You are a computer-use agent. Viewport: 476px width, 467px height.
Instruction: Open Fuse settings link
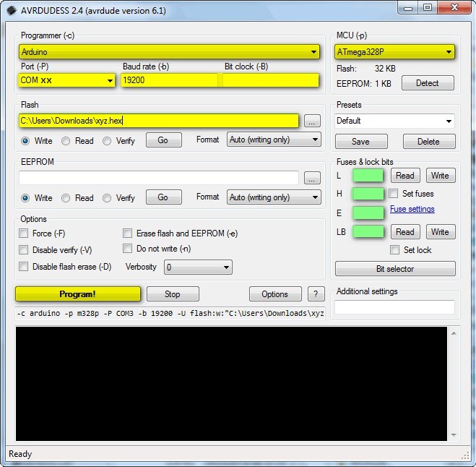click(412, 209)
